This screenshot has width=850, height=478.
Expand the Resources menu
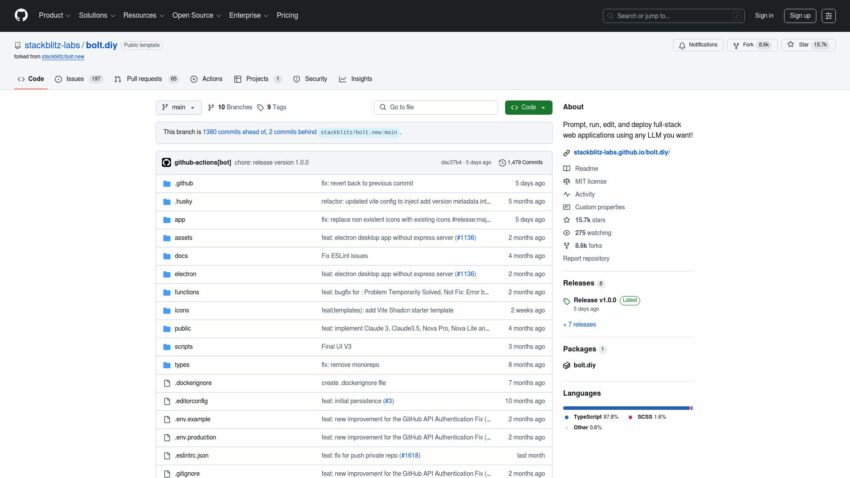[x=143, y=15]
